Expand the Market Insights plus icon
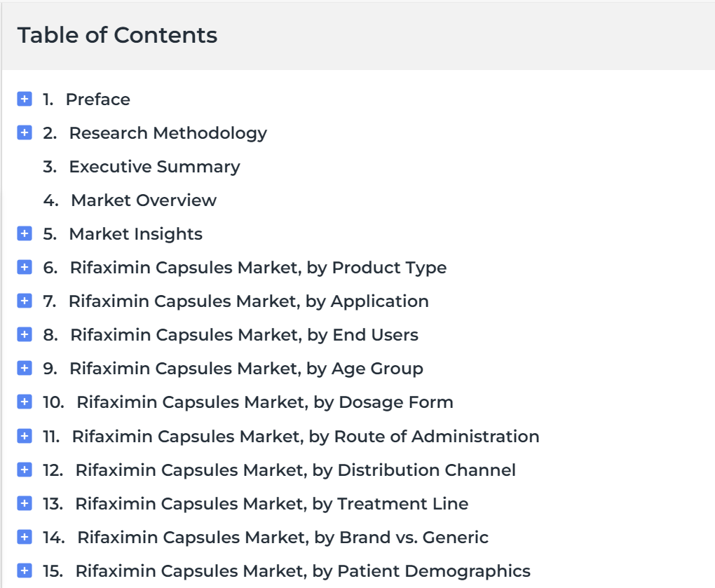The width and height of the screenshot is (715, 588). 25,233
